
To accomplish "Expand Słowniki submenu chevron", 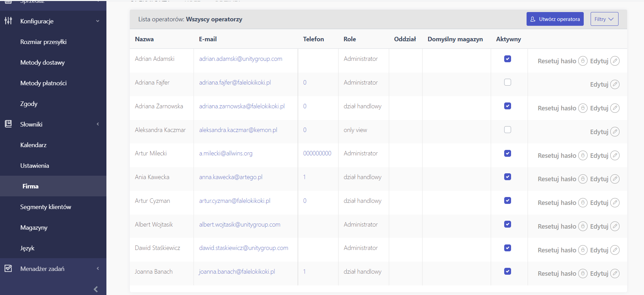I will pos(98,124).
